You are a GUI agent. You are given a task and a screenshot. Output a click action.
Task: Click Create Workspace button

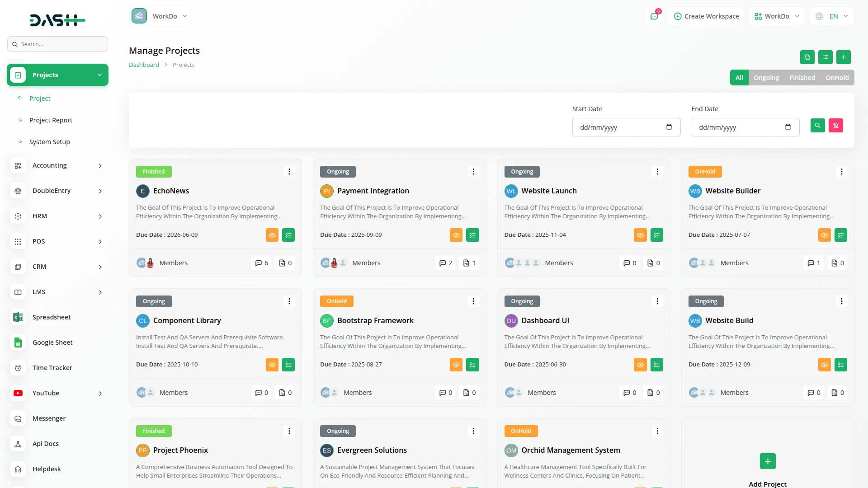coord(706,16)
